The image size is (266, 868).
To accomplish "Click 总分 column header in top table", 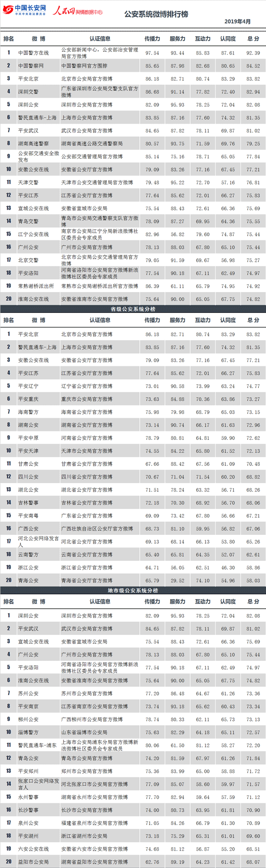I will pos(253,39).
